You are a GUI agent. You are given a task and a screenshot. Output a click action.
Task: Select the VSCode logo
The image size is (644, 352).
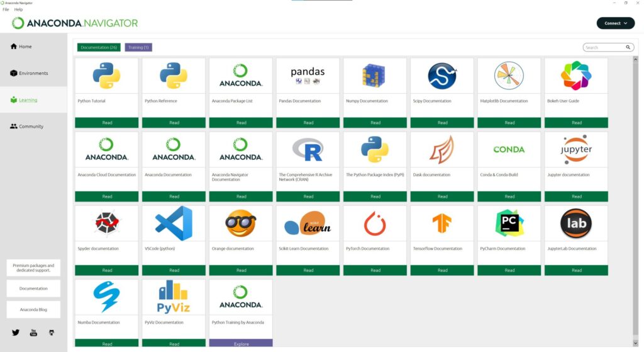[x=174, y=224]
